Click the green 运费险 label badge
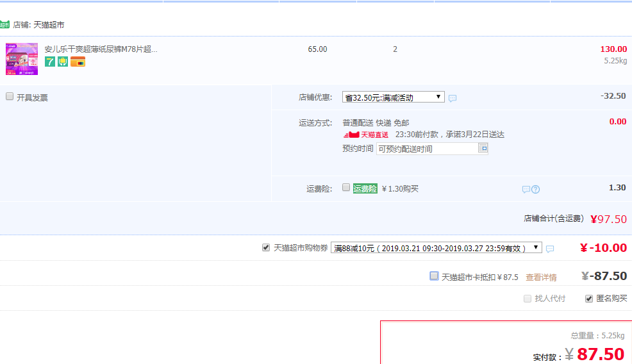Image resolution: width=632 pixels, height=364 pixels. point(365,188)
